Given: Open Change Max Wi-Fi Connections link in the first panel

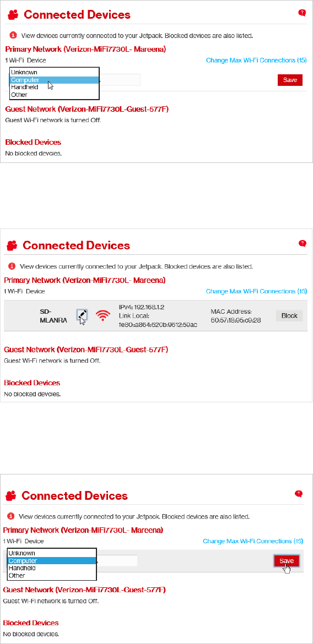Looking at the screenshot, I should (x=257, y=61).
